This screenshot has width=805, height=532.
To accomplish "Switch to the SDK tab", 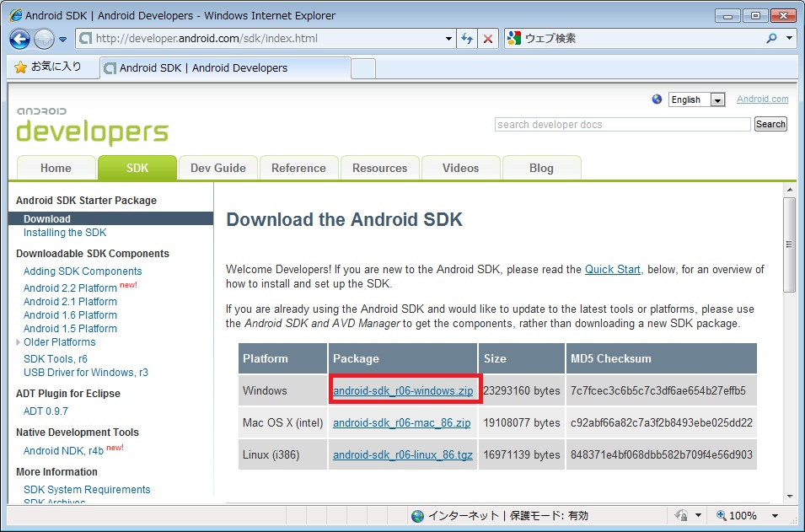I will pyautogui.click(x=137, y=169).
